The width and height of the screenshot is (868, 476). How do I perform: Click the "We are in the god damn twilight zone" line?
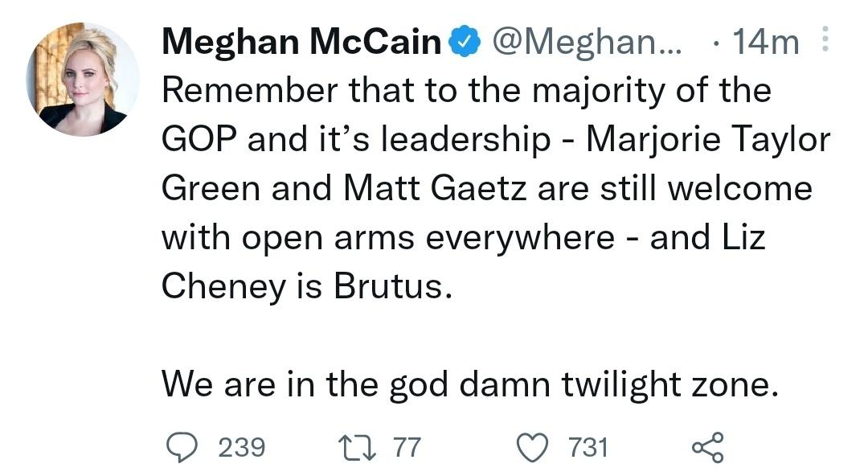click(470, 384)
